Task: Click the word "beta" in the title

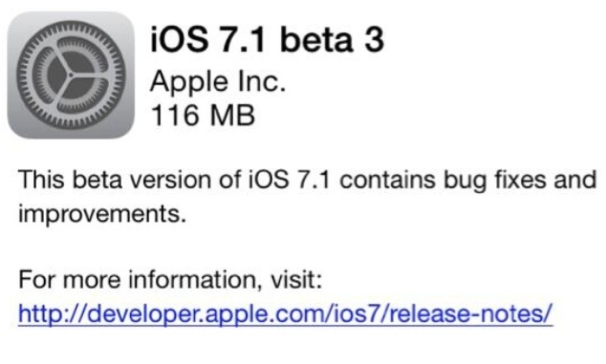Action: click(x=317, y=40)
